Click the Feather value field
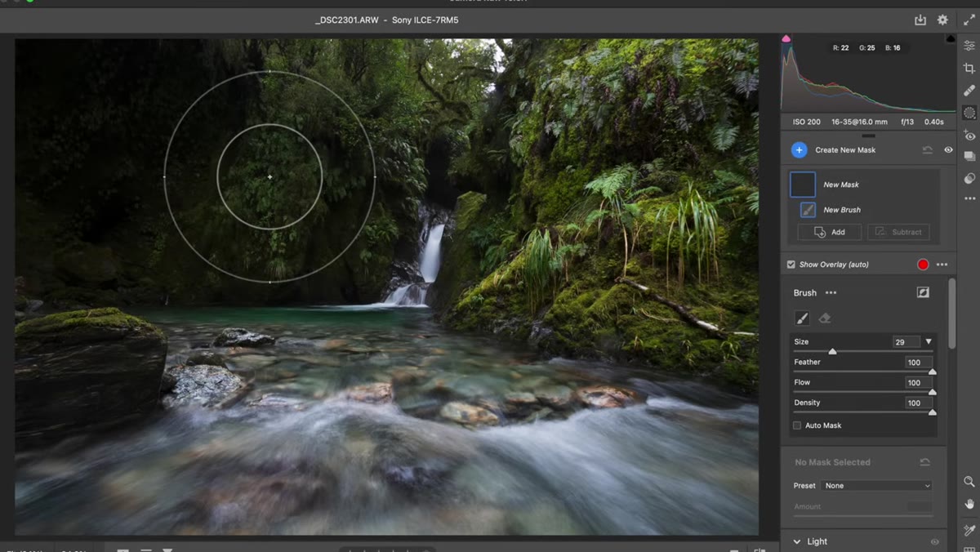Image resolution: width=980 pixels, height=552 pixels. pyautogui.click(x=918, y=363)
